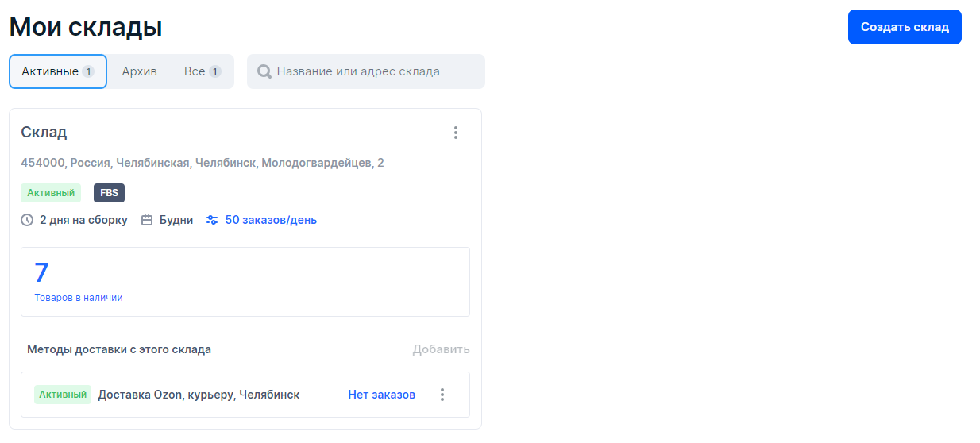Click the FBS badge
The image size is (980, 443).
click(x=109, y=193)
